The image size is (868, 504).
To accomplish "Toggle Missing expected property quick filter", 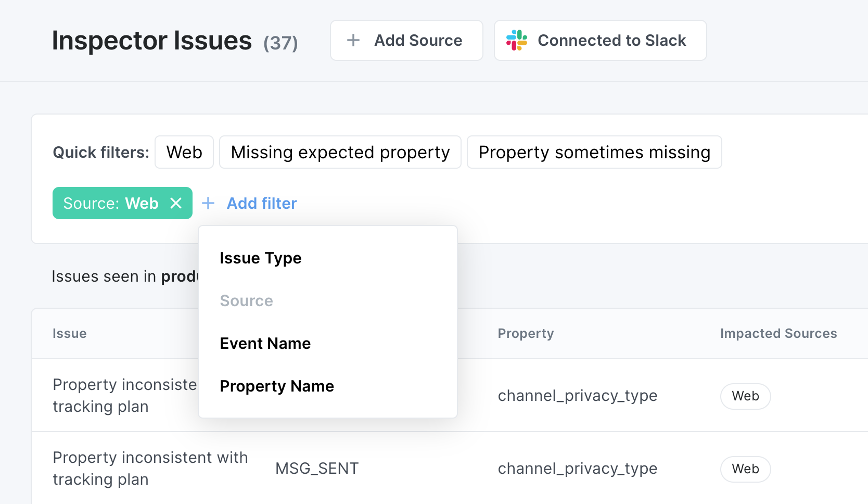I will coord(340,152).
